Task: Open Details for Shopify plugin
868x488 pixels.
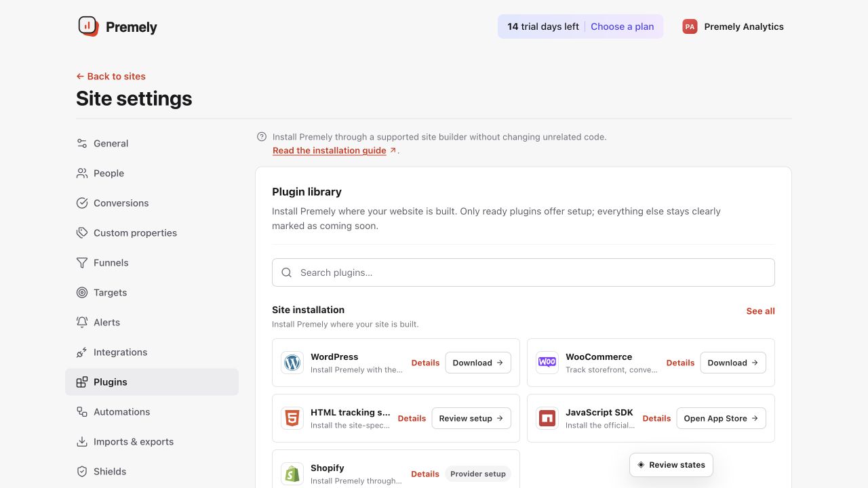Action: [x=425, y=474]
